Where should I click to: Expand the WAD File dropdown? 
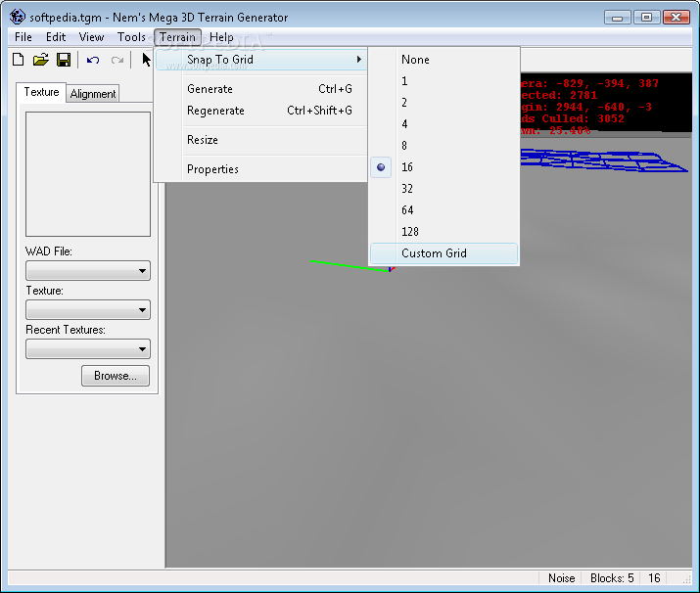point(88,271)
